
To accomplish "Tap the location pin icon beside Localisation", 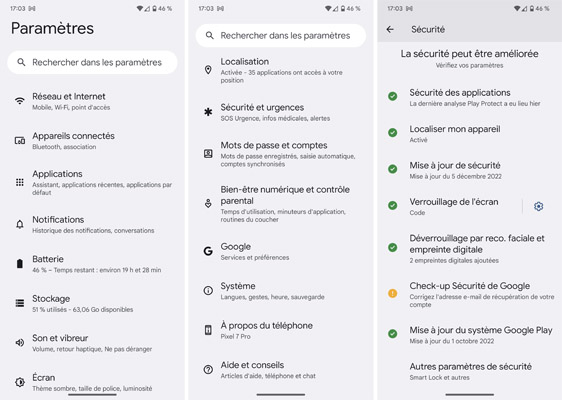I will pos(208,70).
